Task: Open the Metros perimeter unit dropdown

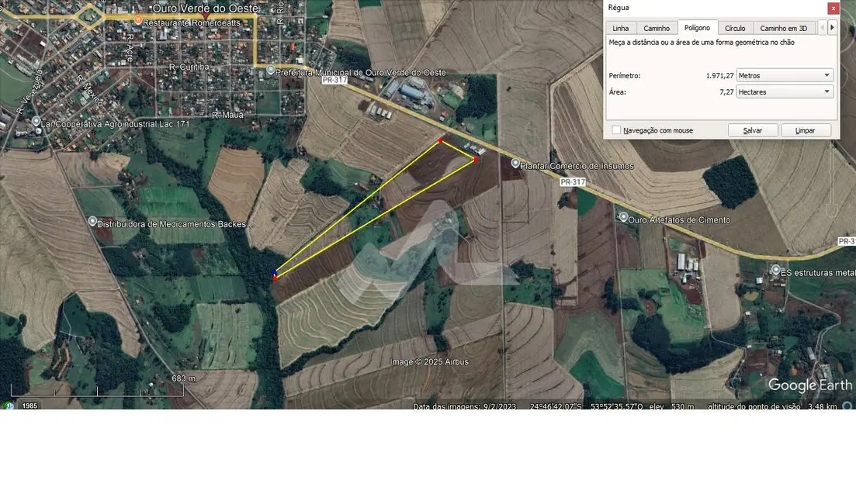Action: coord(785,75)
